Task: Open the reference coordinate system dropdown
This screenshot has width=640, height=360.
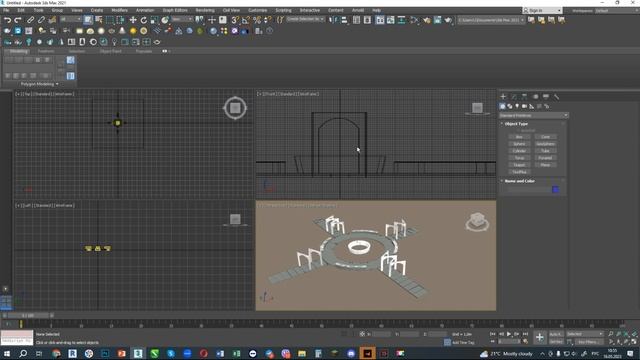Action: (x=182, y=19)
